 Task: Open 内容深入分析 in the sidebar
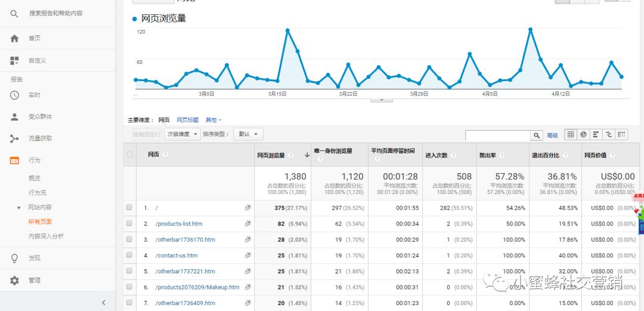(46, 236)
